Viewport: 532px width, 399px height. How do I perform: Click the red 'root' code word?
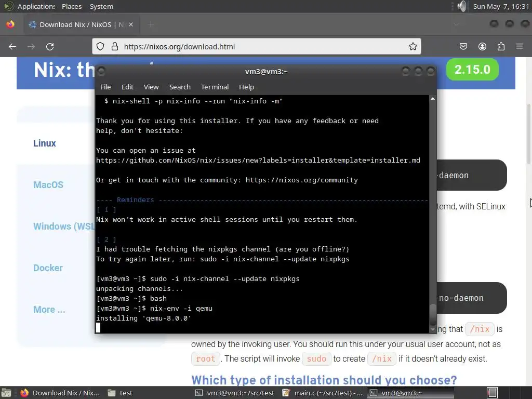click(206, 358)
